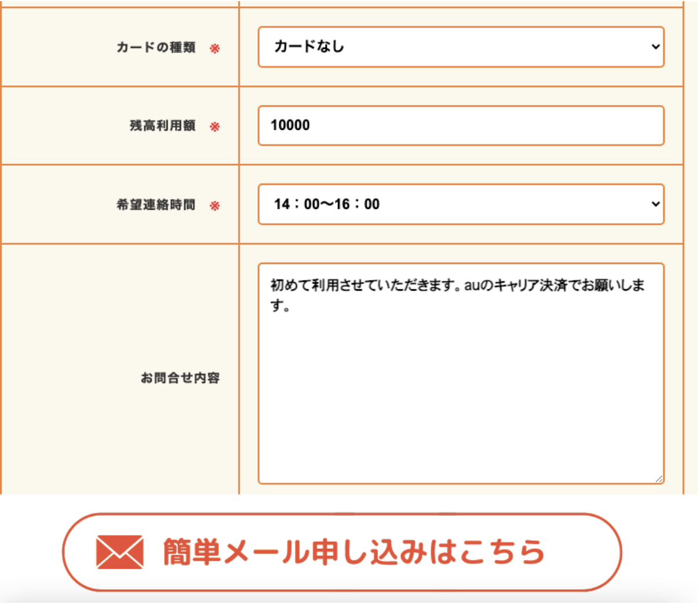
Task: Grab the resize handle of the お問合せ内容 textarea
Action: click(x=659, y=479)
